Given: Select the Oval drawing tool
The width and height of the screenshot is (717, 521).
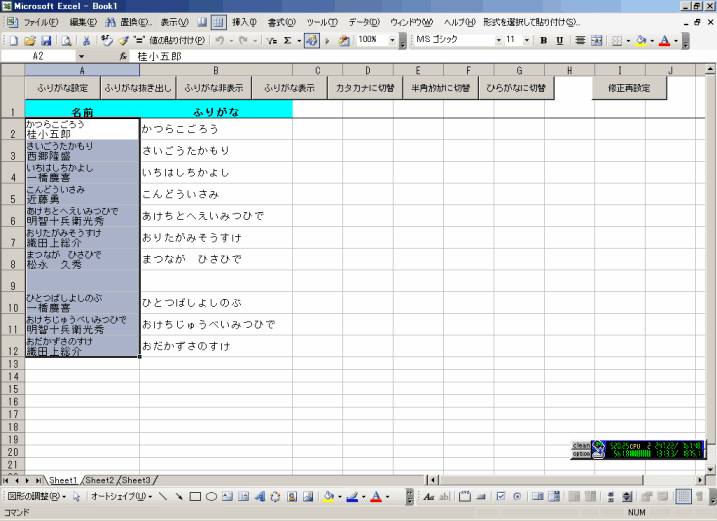Looking at the screenshot, I should click(211, 496).
